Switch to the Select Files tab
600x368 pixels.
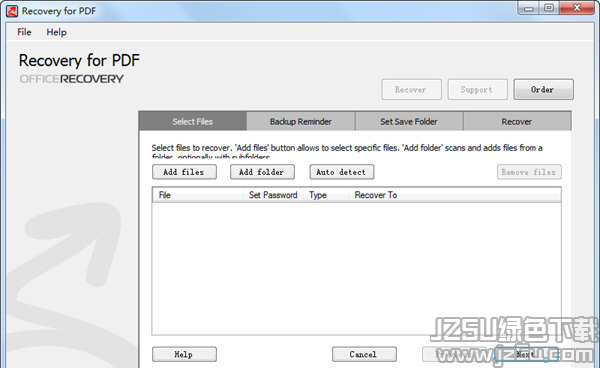click(x=192, y=121)
